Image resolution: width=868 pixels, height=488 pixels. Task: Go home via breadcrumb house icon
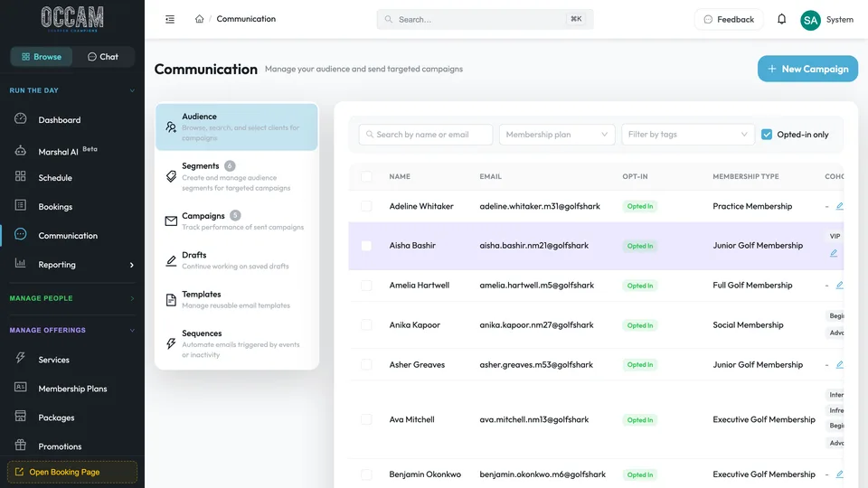(x=199, y=19)
